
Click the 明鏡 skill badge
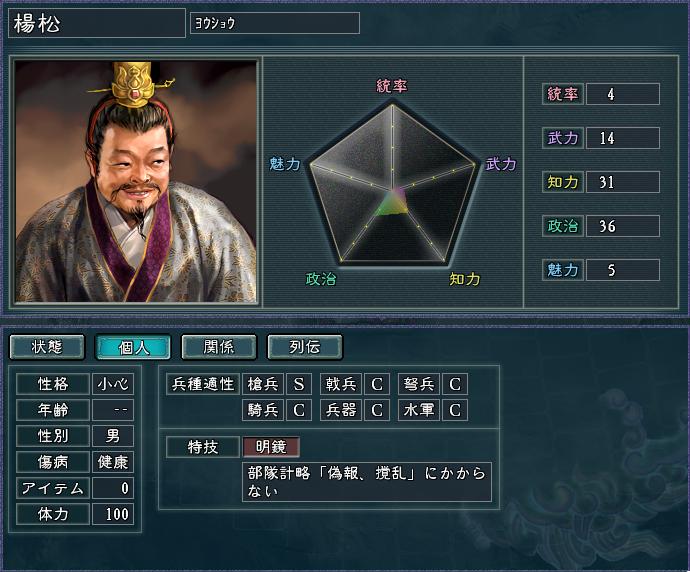(x=271, y=447)
